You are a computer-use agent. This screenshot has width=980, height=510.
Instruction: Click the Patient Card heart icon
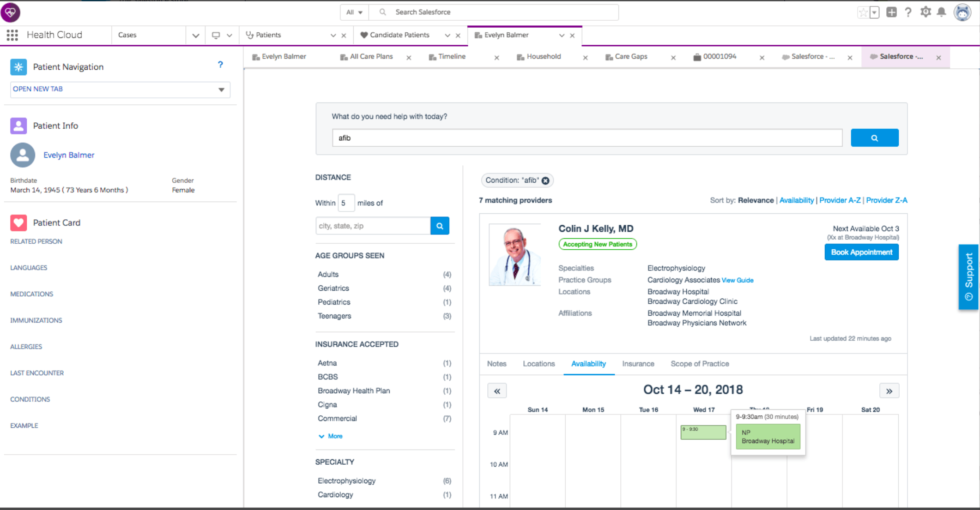point(18,222)
